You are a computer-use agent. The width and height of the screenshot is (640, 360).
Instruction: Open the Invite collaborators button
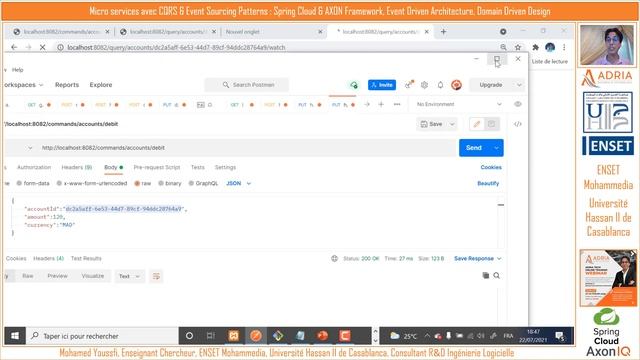pos(382,85)
